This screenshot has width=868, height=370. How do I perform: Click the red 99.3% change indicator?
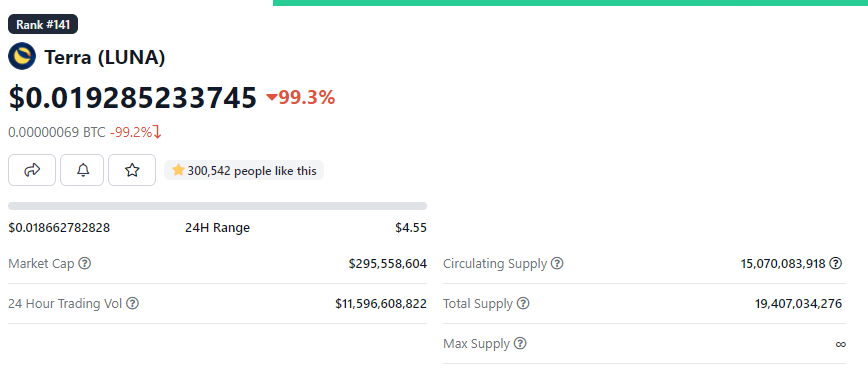pyautogui.click(x=301, y=97)
